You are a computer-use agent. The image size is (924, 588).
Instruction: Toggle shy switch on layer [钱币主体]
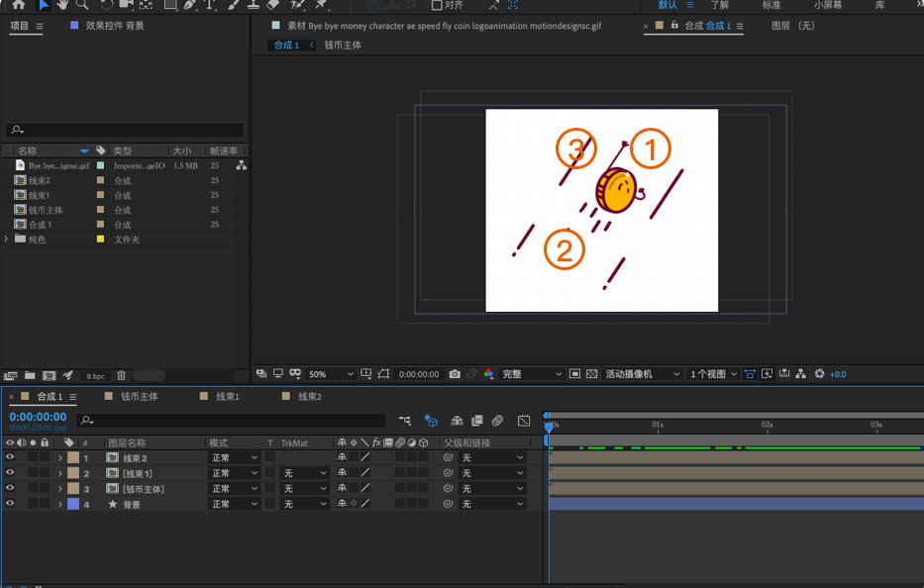click(342, 488)
